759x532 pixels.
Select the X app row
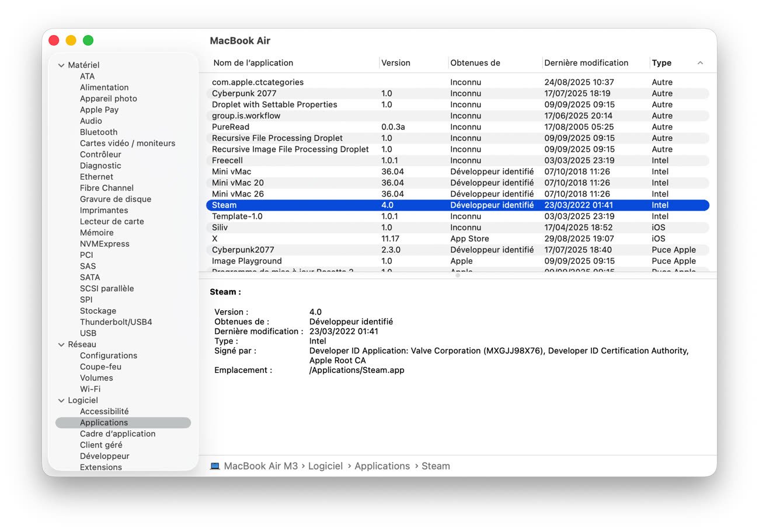[458, 239]
